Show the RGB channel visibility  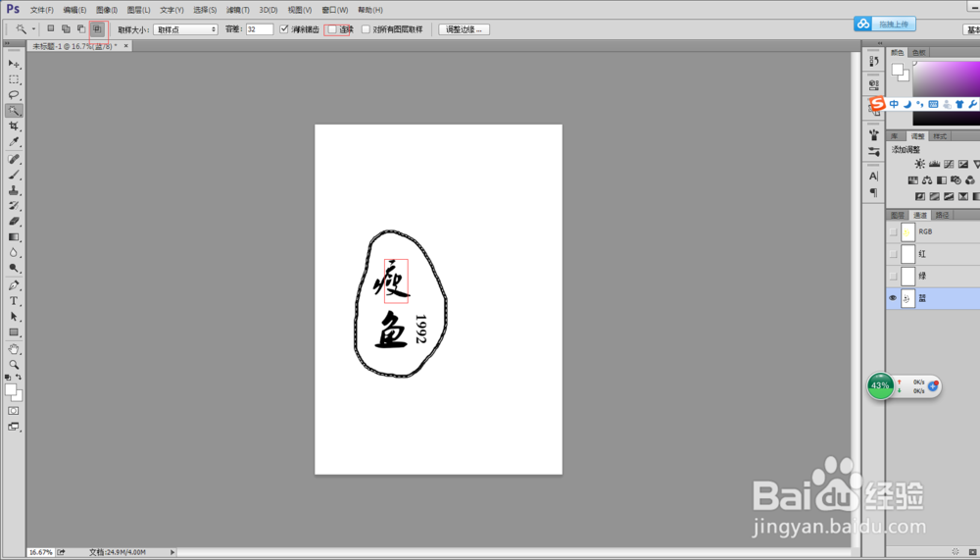(x=893, y=232)
